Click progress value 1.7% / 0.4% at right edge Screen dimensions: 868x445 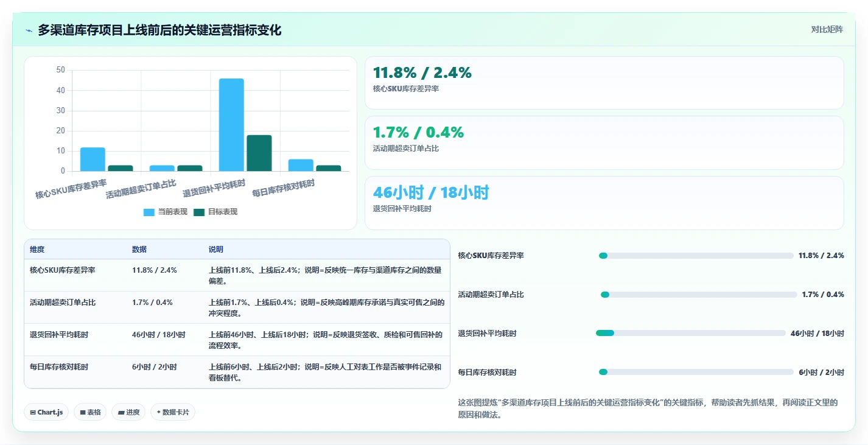click(823, 295)
